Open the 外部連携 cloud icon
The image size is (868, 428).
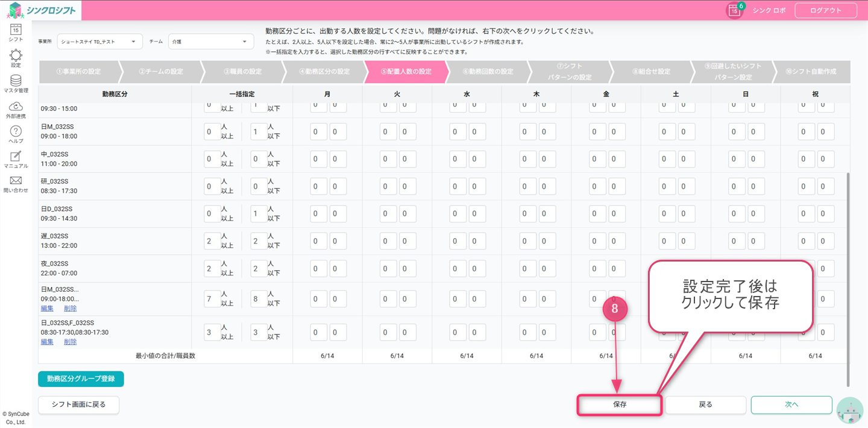[x=16, y=107]
